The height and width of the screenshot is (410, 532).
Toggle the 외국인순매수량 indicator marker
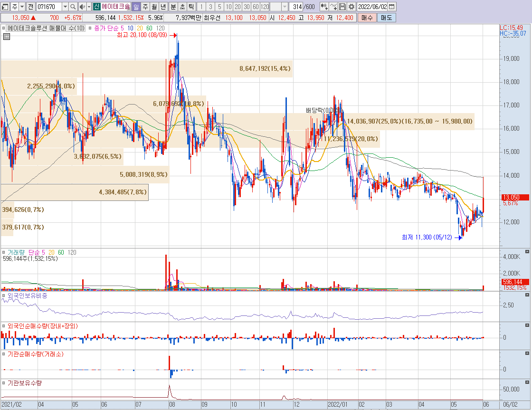coord(4,326)
